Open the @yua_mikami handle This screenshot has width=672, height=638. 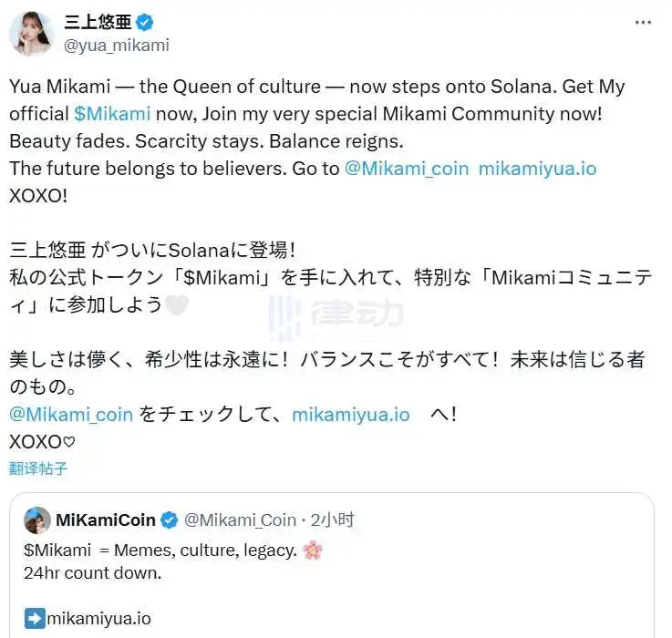click(x=115, y=45)
